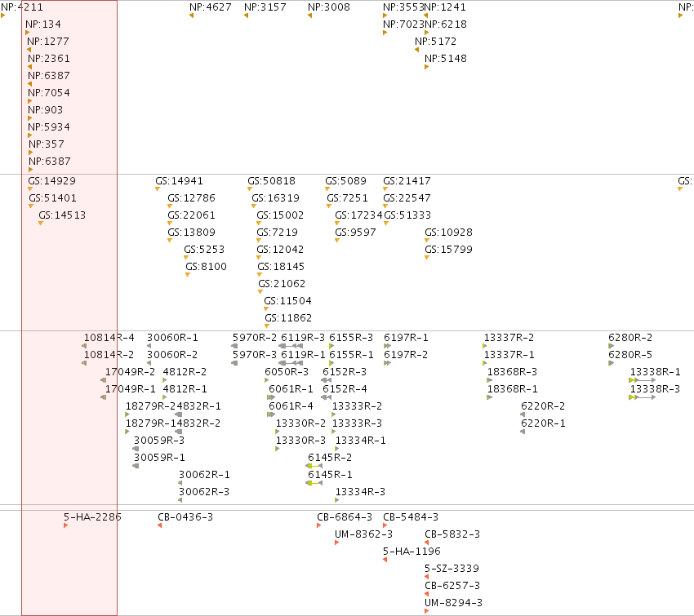Click the NP:6218 label
Viewport: 694px width, 616px height.
click(446, 24)
